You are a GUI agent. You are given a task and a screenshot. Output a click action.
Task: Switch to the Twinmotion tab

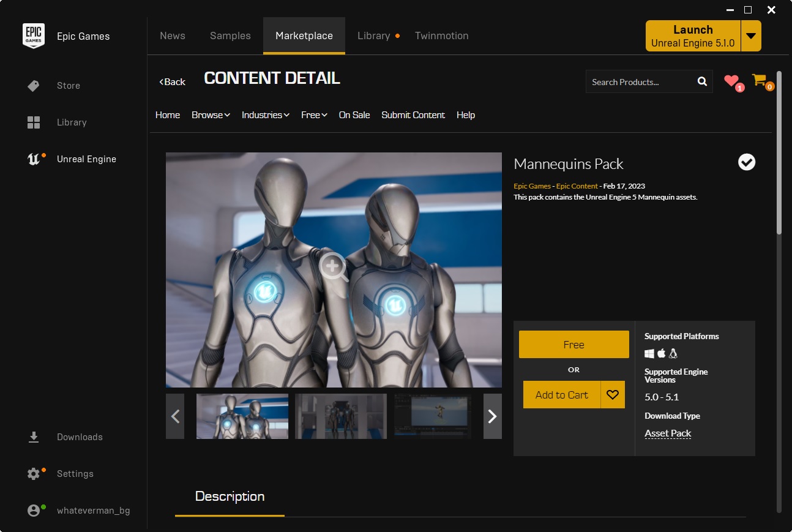pyautogui.click(x=441, y=36)
